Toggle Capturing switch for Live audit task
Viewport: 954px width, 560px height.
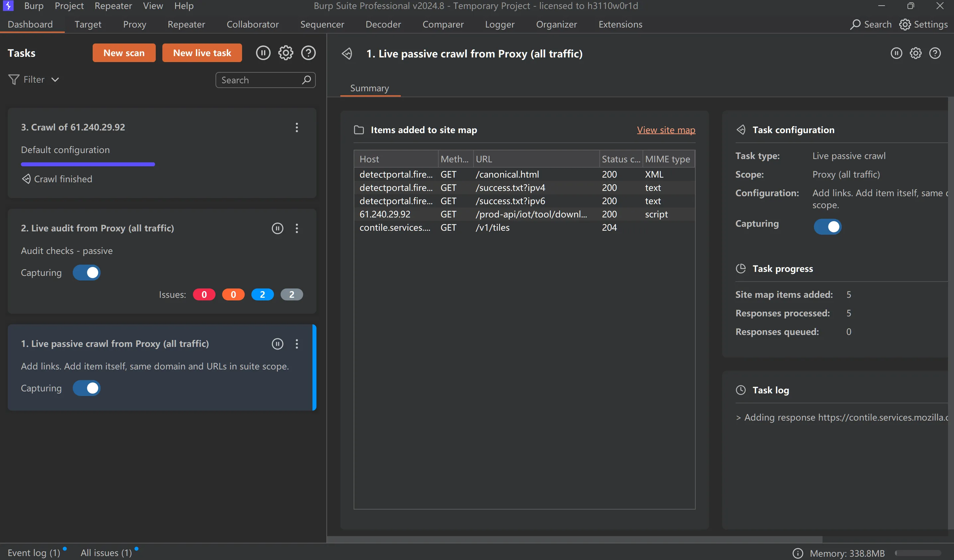point(86,273)
